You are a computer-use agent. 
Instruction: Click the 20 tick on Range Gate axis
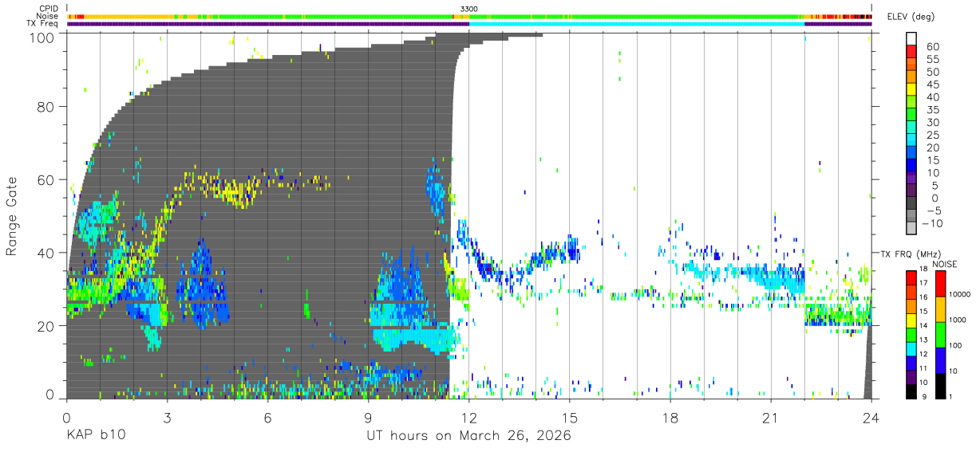click(47, 325)
